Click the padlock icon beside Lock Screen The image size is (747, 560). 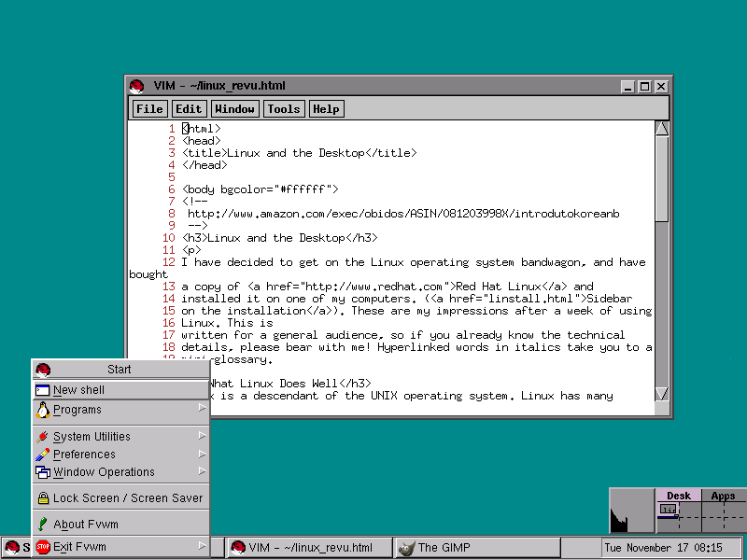[x=43, y=498]
